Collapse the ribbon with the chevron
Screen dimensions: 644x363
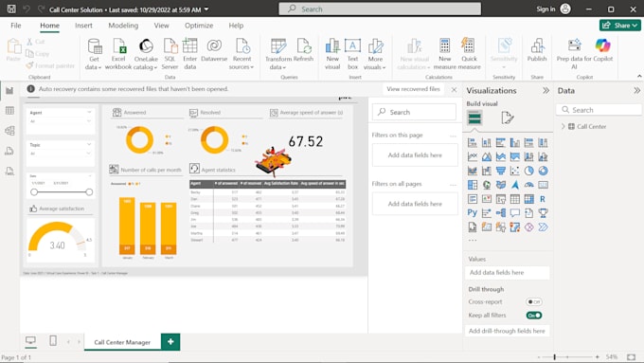639,76
